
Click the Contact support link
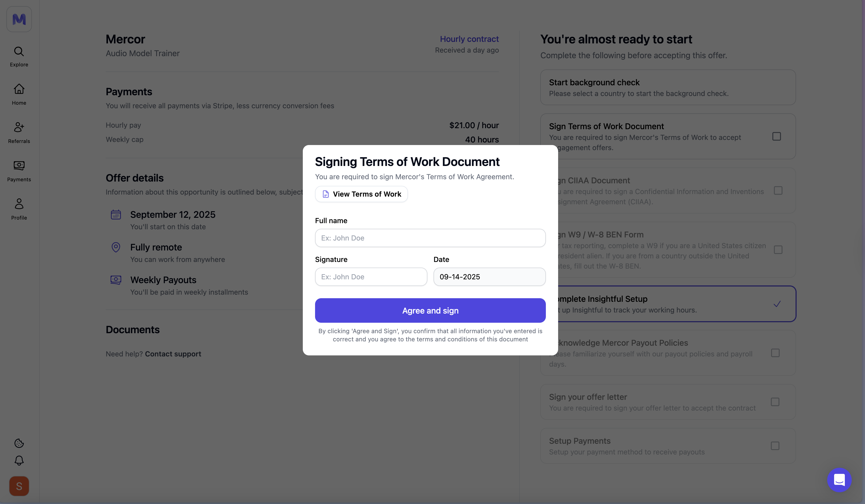[x=173, y=354]
